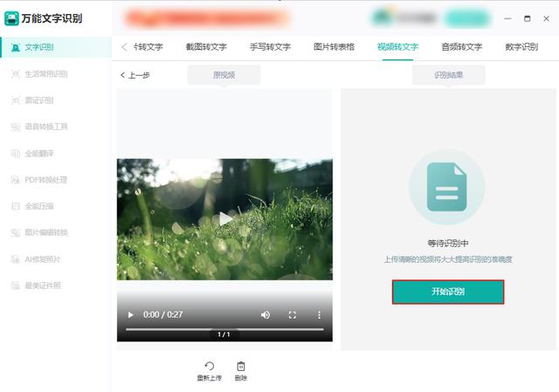Switch to the 数字识别 tab
Viewport: 559px width, 392px height.
pos(521,46)
